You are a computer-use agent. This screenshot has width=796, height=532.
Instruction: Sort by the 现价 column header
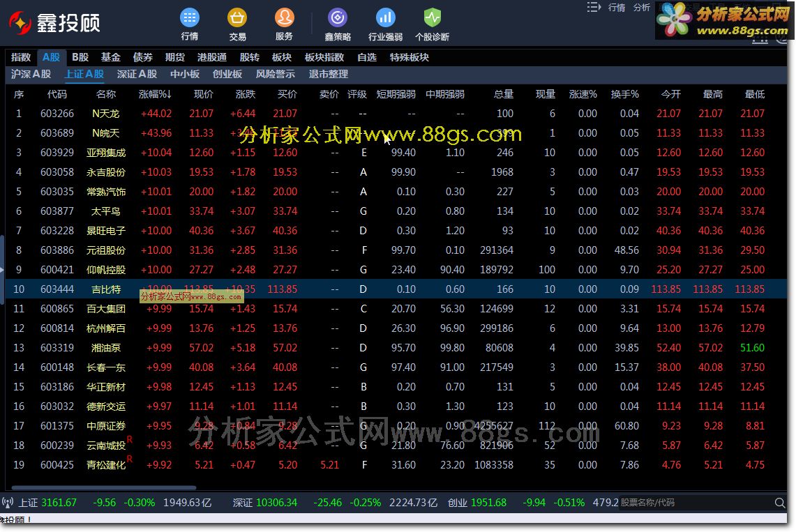pos(204,94)
